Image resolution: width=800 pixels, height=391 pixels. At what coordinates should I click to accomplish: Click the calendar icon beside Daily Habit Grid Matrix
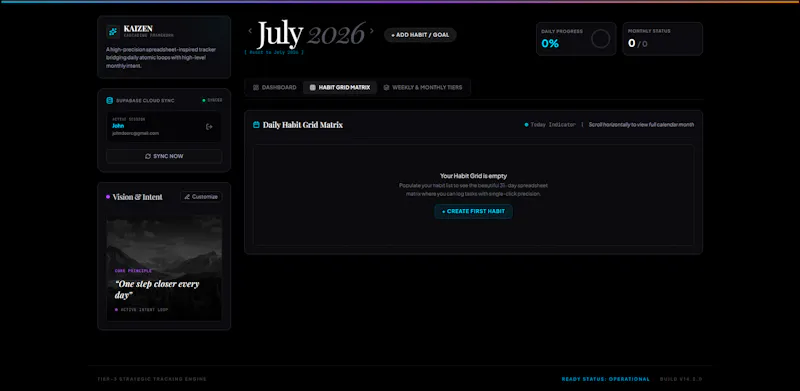pos(256,125)
